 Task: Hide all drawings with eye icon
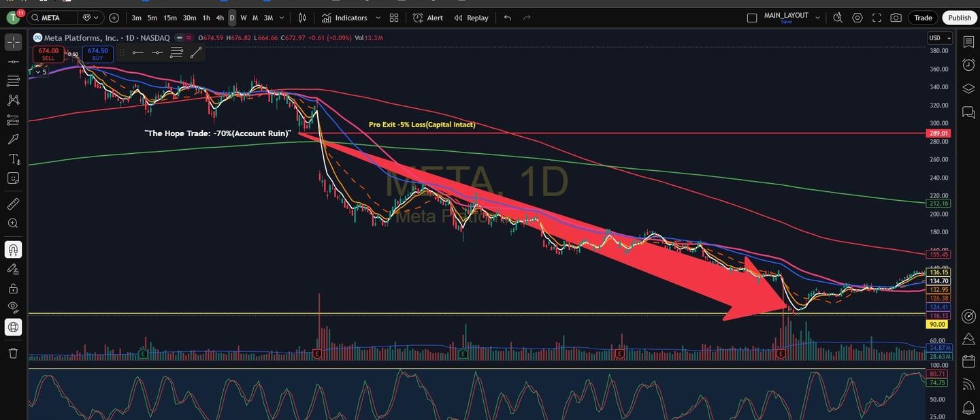tap(13, 307)
